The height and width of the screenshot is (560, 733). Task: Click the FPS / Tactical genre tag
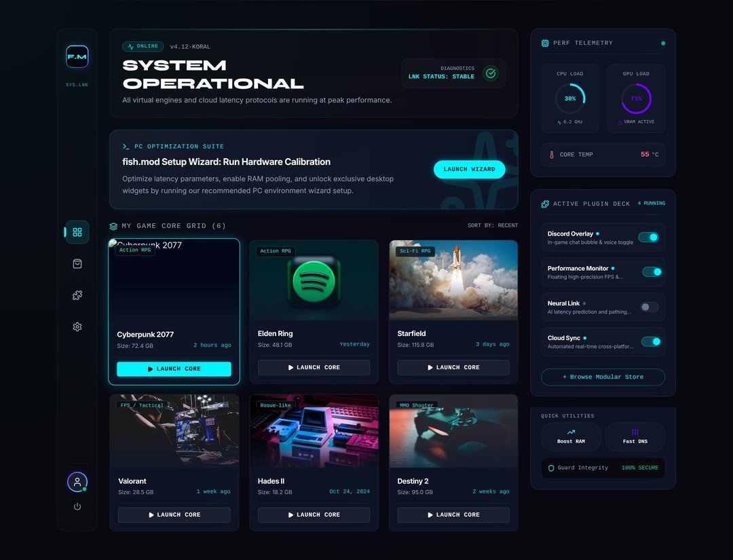click(x=142, y=405)
